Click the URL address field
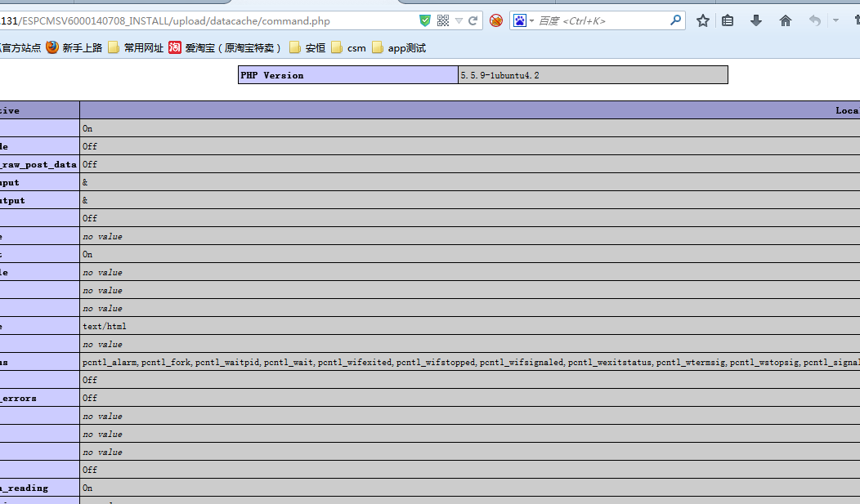Image resolution: width=860 pixels, height=504 pixels. pos(208,20)
